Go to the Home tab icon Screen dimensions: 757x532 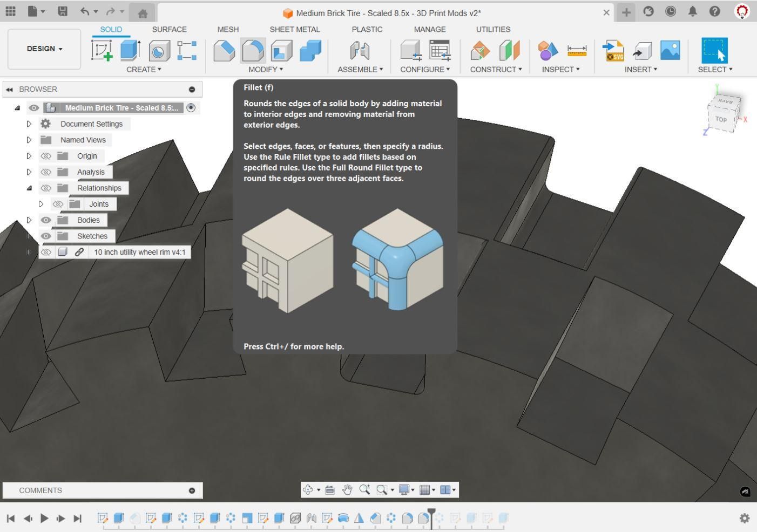click(x=143, y=13)
